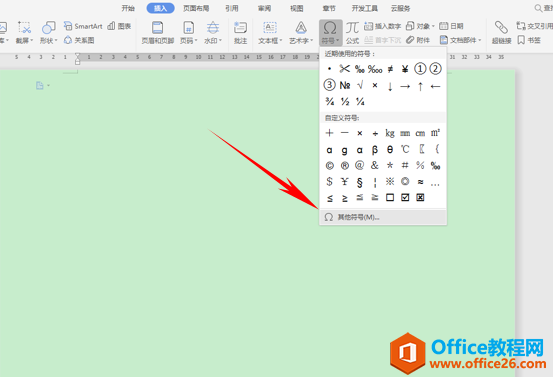553x381 pixels.
Task: Open the 页面布局 ribbon tab
Action: 196,8
